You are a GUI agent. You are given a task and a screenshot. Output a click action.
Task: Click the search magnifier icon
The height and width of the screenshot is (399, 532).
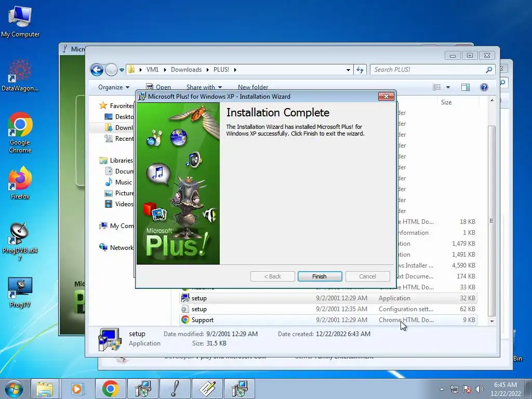tap(489, 70)
